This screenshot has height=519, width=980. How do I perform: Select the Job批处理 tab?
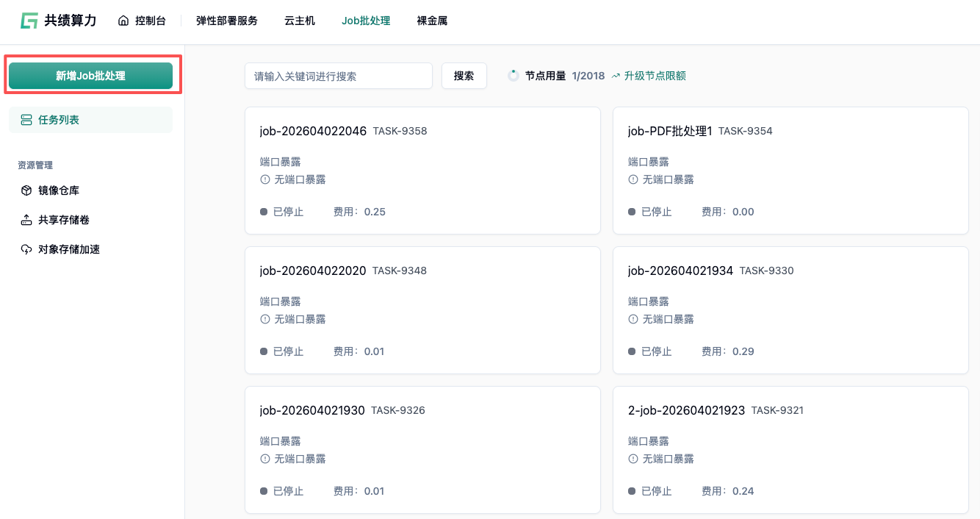coord(366,21)
